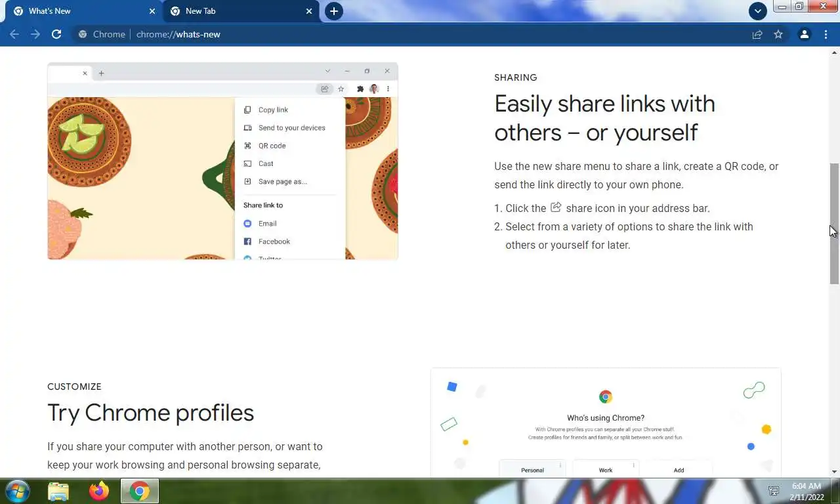Viewport: 840px width, 504px height.
Task: Click the Chrome site info icon in address bar
Action: (82, 34)
